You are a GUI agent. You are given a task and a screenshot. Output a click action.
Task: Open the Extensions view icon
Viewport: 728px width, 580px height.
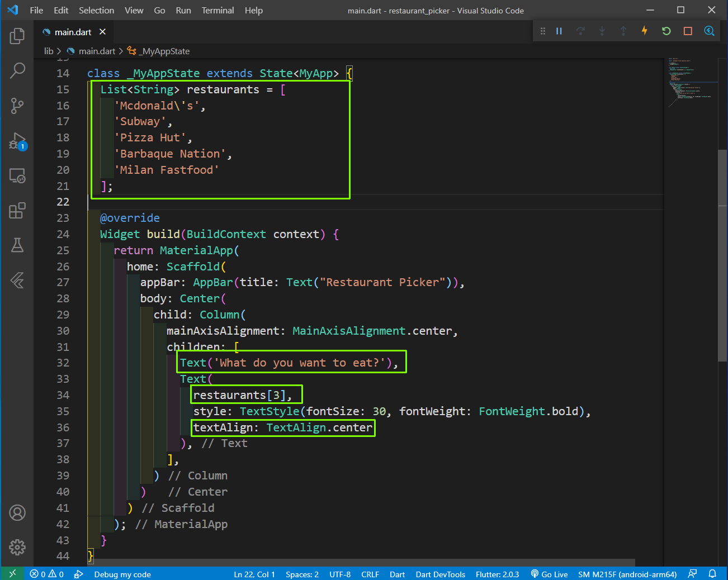pyautogui.click(x=17, y=211)
